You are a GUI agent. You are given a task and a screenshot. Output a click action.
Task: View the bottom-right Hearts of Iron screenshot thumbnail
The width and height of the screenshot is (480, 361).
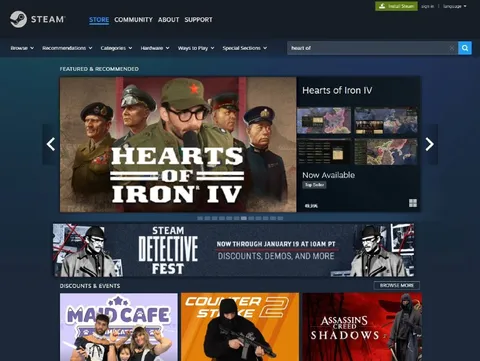(x=386, y=152)
